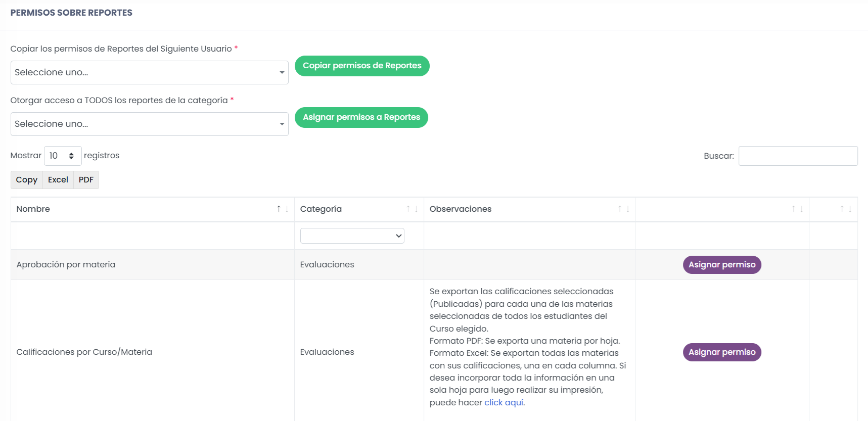The height and width of the screenshot is (421, 868).
Task: Sort by the unnamed permission button column
Action: click(x=722, y=209)
